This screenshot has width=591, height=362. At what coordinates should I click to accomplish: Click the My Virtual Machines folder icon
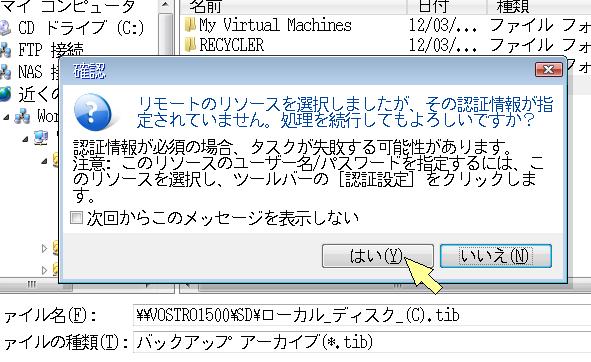(x=190, y=25)
